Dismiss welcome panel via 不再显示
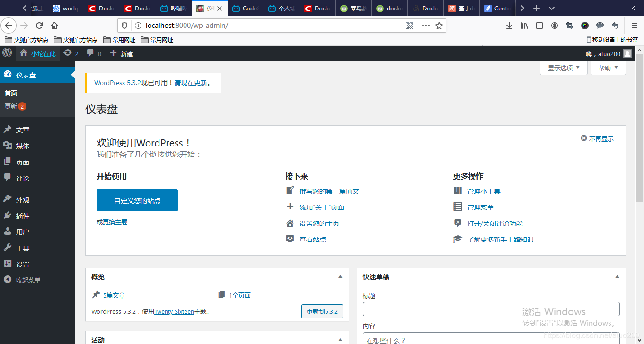Image resolution: width=644 pixels, height=344 pixels. (597, 138)
